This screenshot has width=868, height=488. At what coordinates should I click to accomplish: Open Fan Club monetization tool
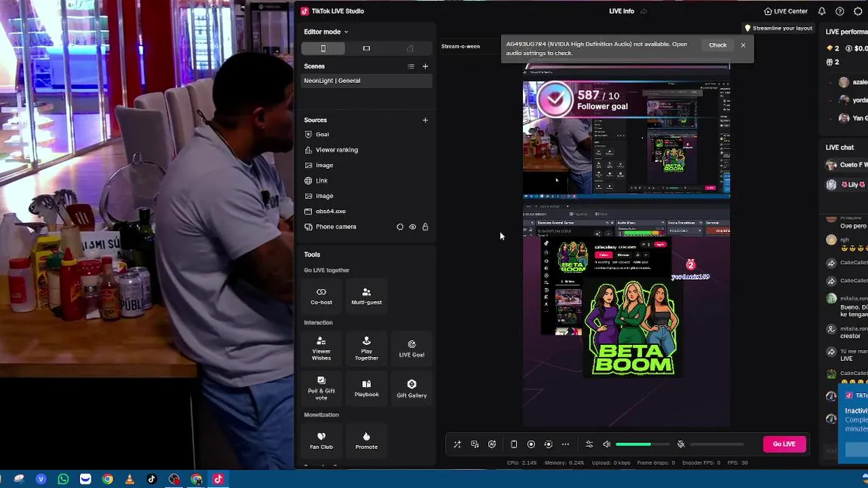321,441
